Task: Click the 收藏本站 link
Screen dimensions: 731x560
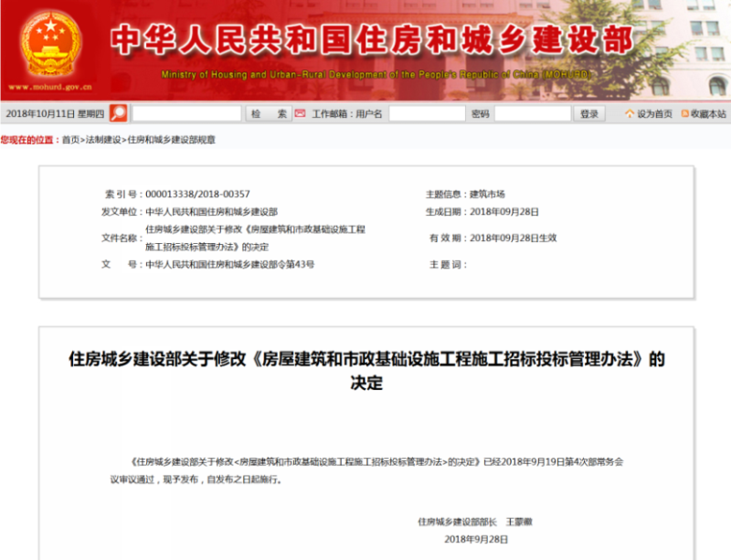Action: pos(708,114)
